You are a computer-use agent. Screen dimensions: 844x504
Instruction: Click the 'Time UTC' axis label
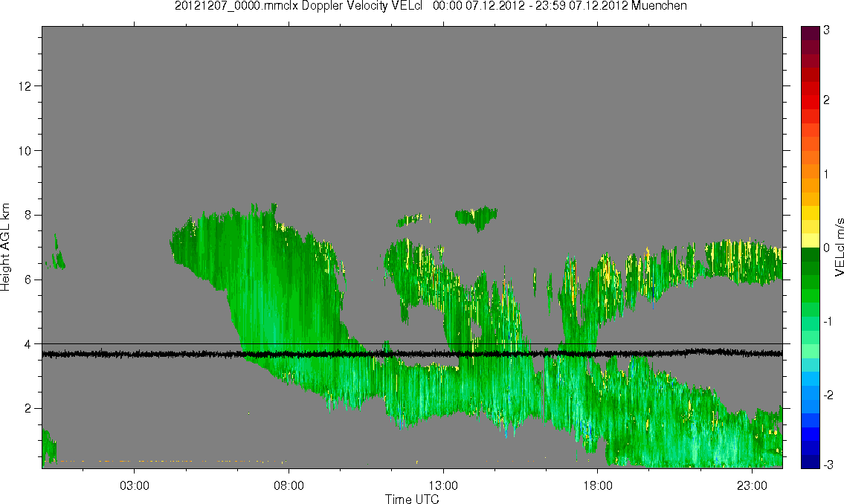(412, 499)
